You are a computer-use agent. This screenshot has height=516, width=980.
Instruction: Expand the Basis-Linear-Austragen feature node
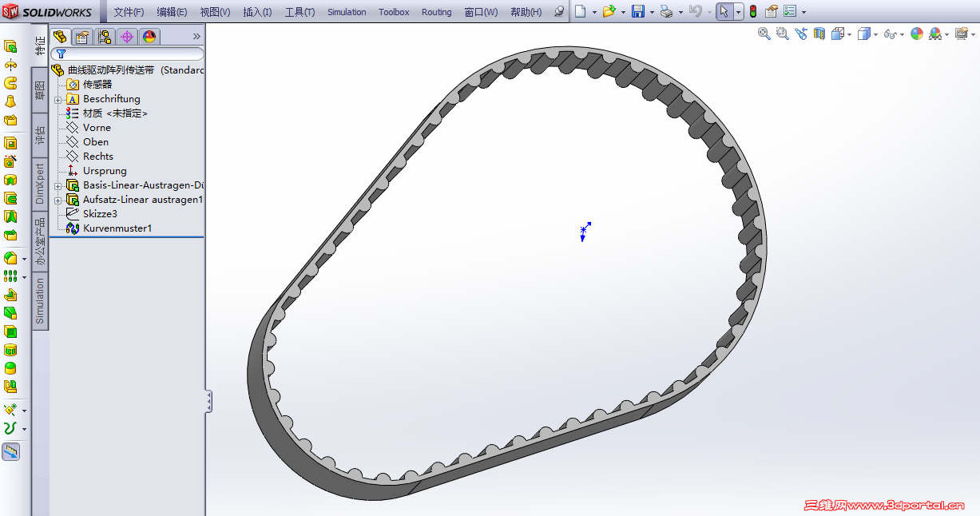(58, 186)
